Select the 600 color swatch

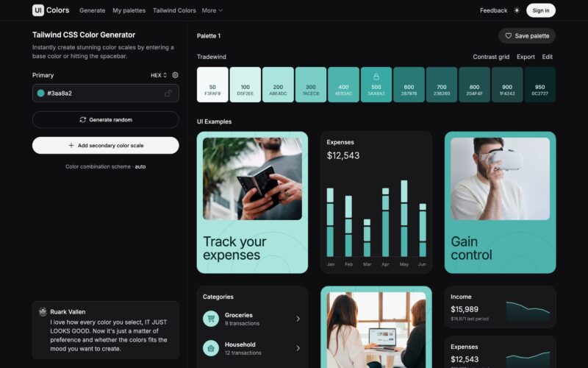click(409, 85)
